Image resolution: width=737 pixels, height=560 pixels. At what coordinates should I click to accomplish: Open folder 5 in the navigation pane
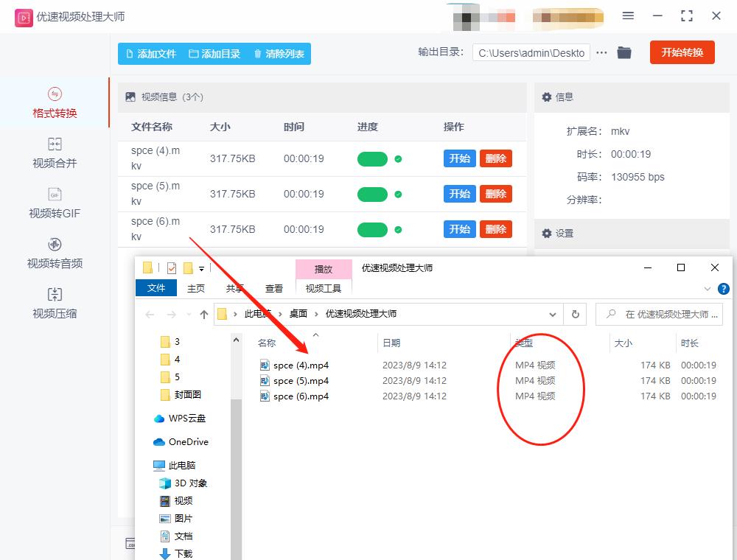[170, 377]
